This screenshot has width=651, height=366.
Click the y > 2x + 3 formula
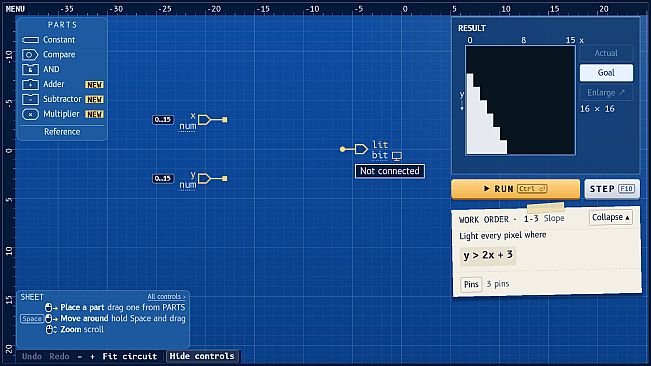point(488,255)
